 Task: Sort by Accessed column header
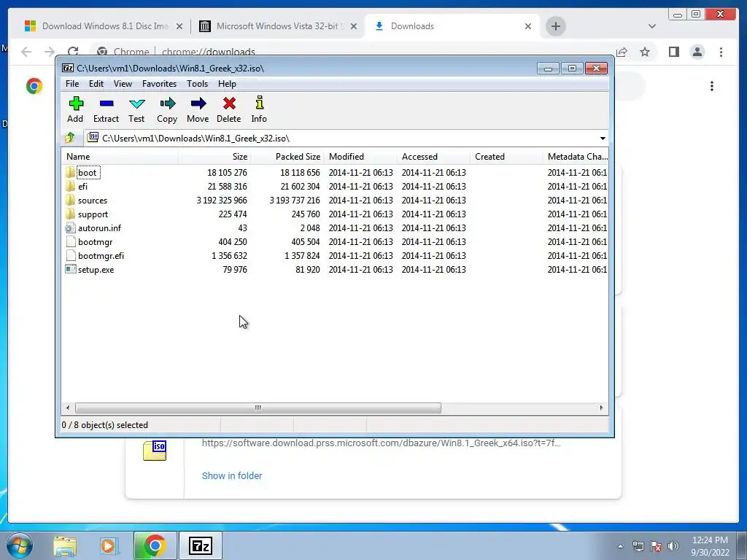click(x=433, y=157)
